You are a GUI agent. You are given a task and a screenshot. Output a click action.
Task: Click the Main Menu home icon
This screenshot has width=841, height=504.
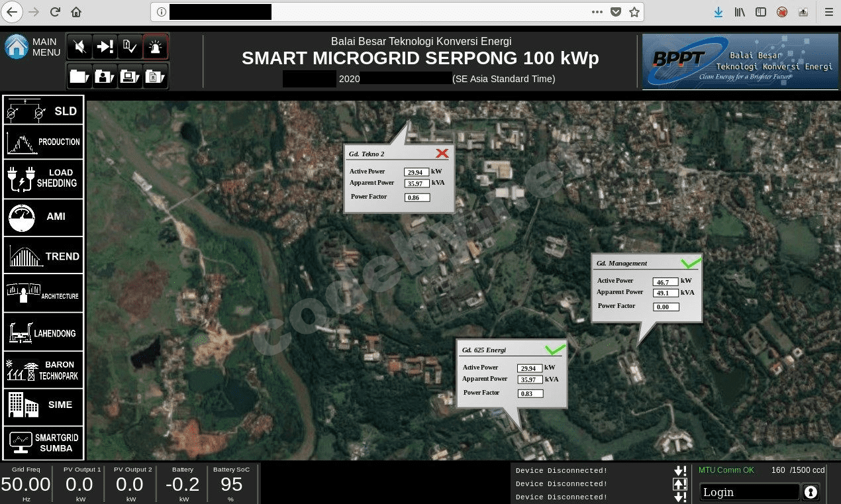tap(17, 47)
